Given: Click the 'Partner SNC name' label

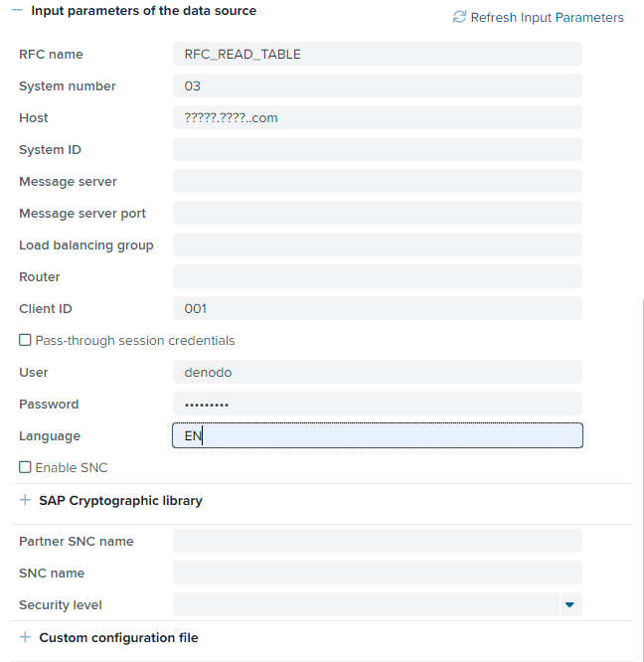Looking at the screenshot, I should coord(77,542).
